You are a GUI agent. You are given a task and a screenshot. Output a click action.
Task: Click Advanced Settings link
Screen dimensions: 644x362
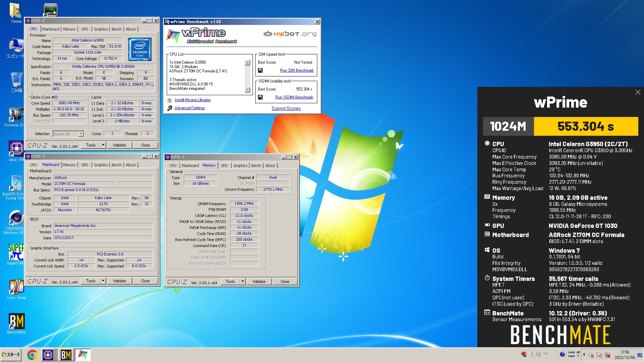click(x=190, y=108)
